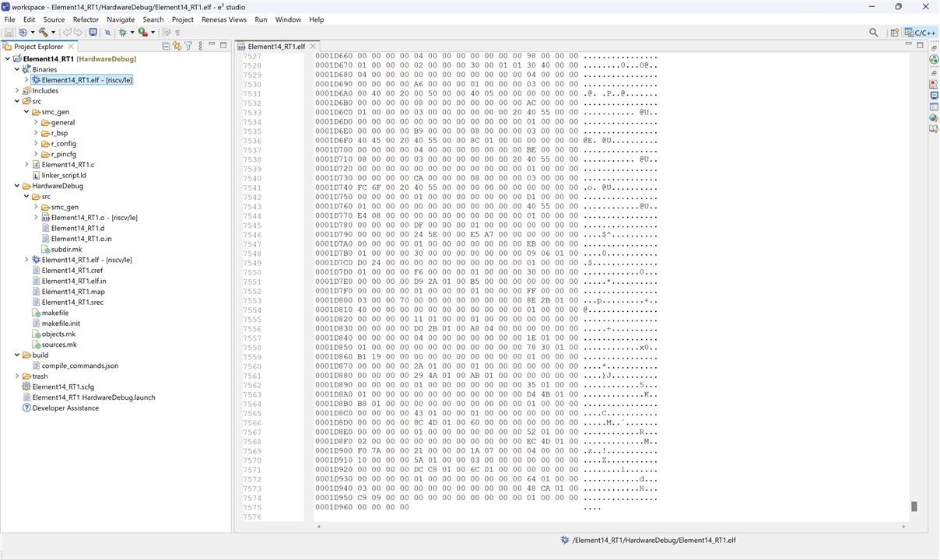Image resolution: width=940 pixels, height=560 pixels.
Task: Maximize the editor area
Action: tap(920, 45)
